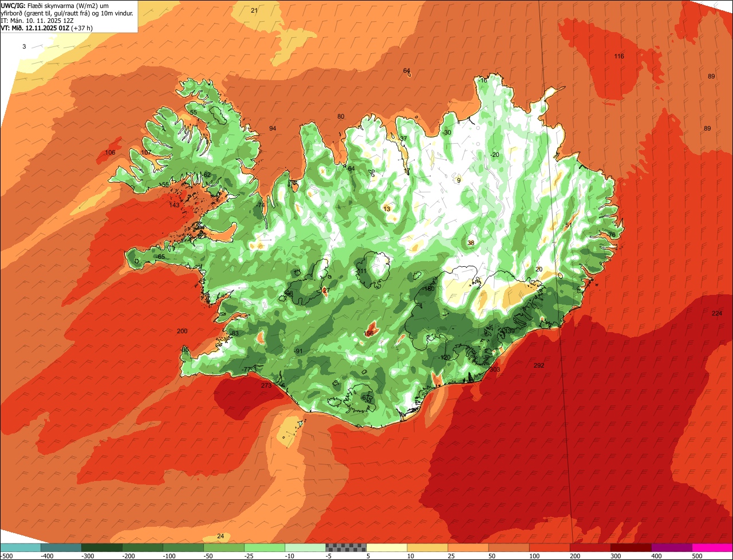Click the sea value 200 off the west coast
733x560 pixels.
182,331
